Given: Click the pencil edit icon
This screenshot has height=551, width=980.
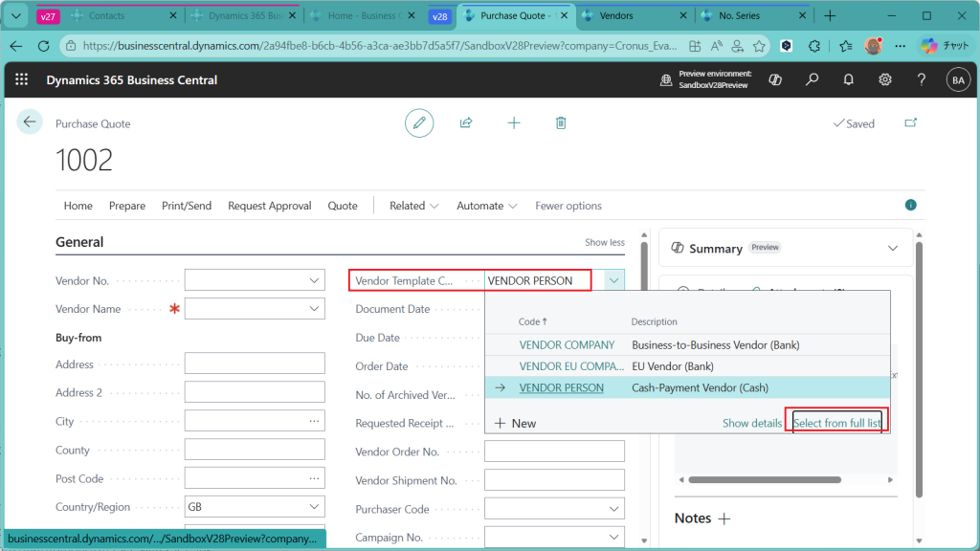Looking at the screenshot, I should 418,122.
